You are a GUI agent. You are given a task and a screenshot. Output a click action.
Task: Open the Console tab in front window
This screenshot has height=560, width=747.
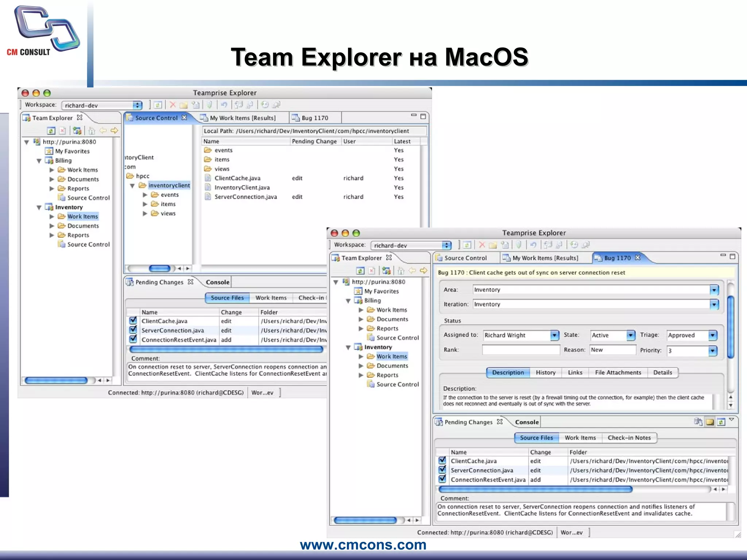[x=527, y=422]
